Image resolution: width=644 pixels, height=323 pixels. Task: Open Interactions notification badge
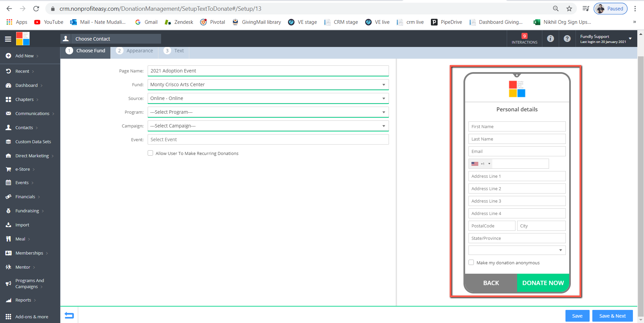click(525, 39)
